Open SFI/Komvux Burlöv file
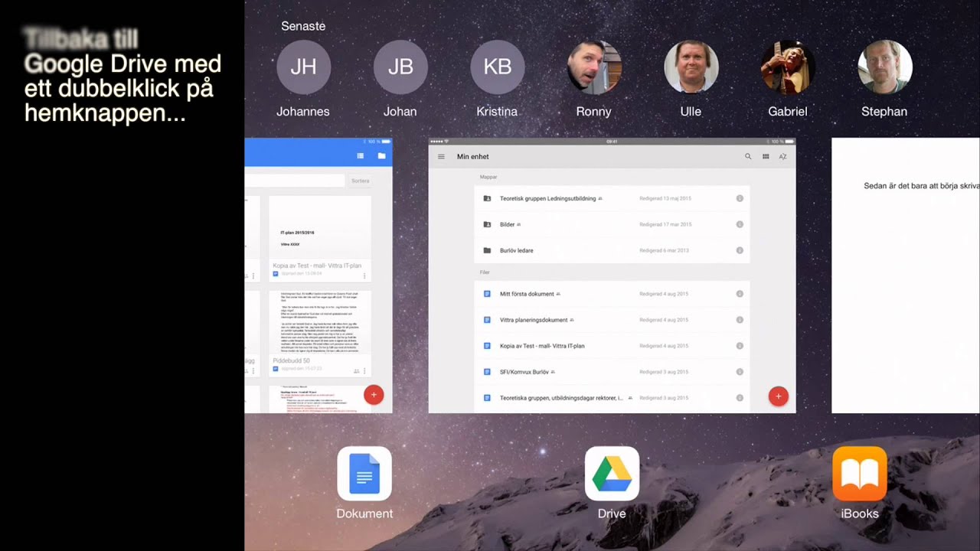This screenshot has width=980, height=551. [x=612, y=372]
